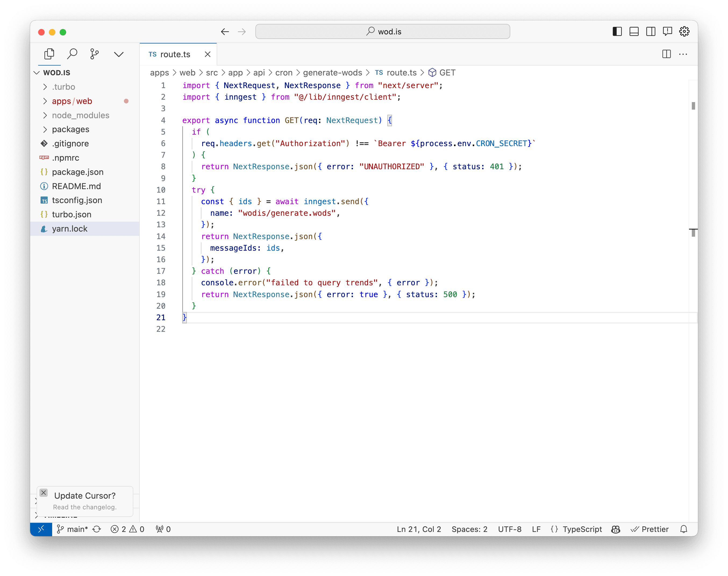
Task: Select the Explorer icon
Action: coord(49,54)
